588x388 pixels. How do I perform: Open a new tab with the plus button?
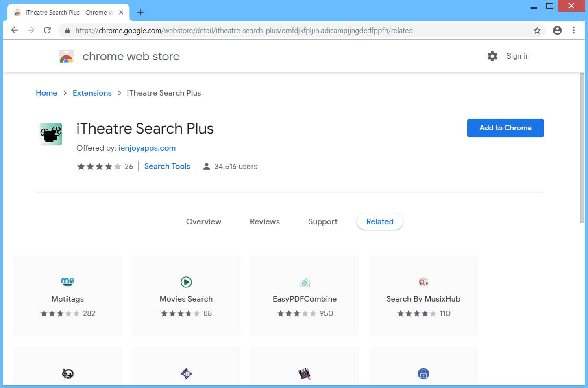pyautogui.click(x=140, y=12)
